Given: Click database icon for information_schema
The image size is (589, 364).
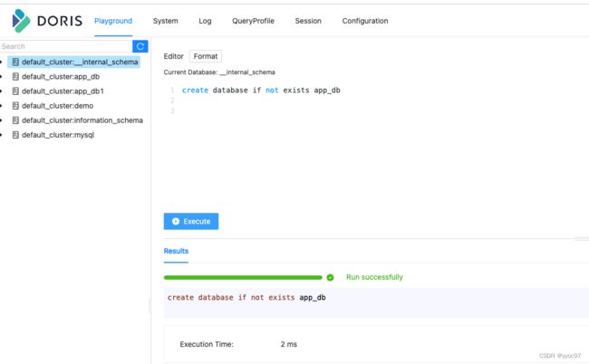Looking at the screenshot, I should (x=15, y=120).
